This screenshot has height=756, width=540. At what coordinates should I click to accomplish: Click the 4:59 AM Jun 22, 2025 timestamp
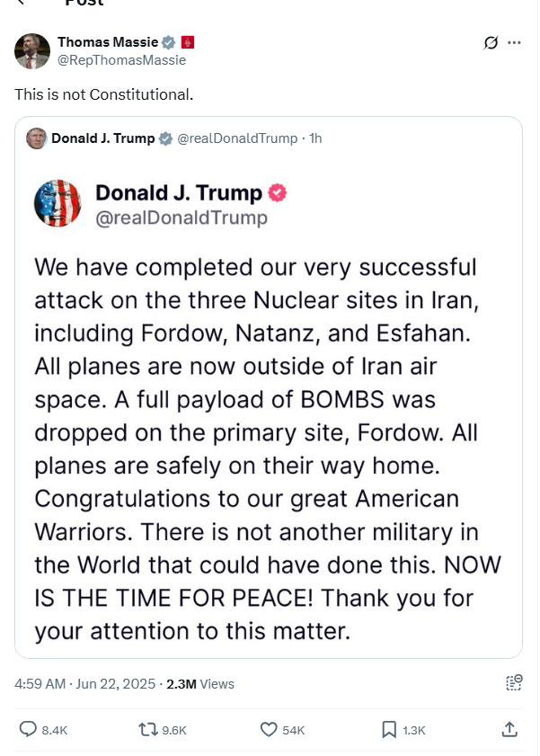(85, 684)
